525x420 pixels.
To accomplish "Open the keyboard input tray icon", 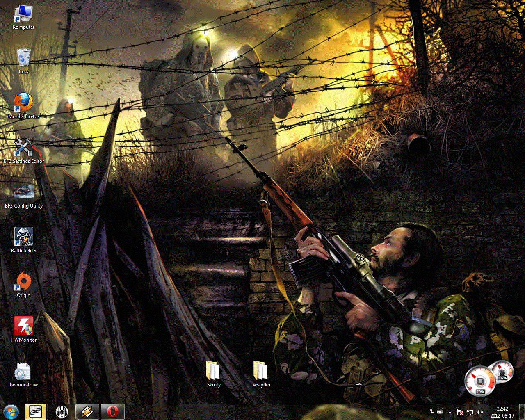I will point(440,411).
